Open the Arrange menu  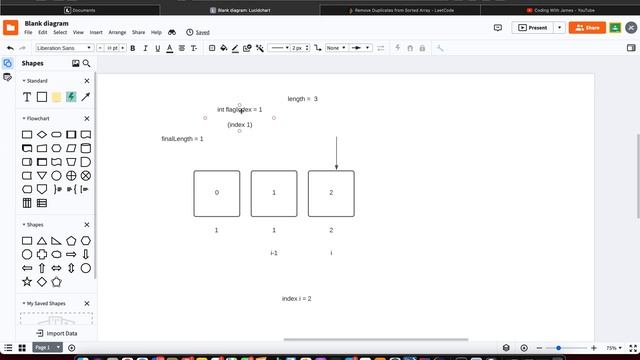tap(117, 32)
